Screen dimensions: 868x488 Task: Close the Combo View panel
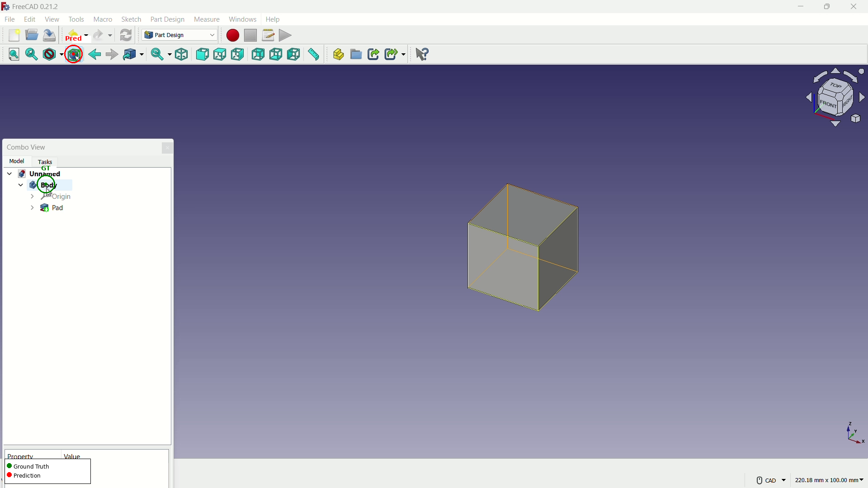[167, 148]
